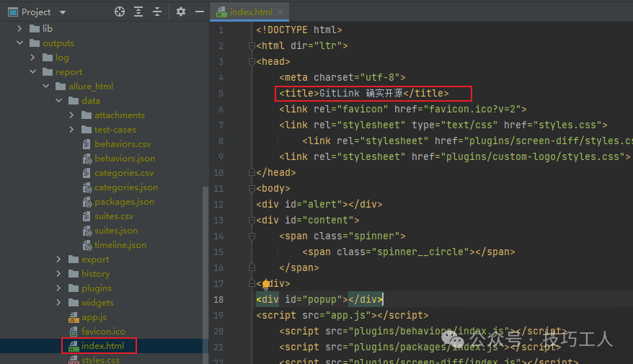This screenshot has width=633, height=364.
Task: Select timeline.json in the project tree
Action: pos(120,245)
